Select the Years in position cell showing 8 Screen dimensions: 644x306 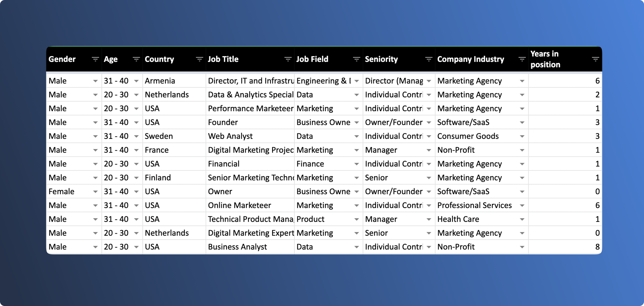coord(565,247)
